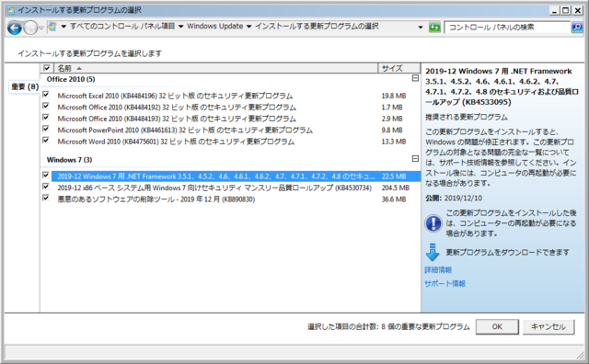This screenshot has height=364, width=589.
Task: Click the OK button
Action: click(497, 327)
